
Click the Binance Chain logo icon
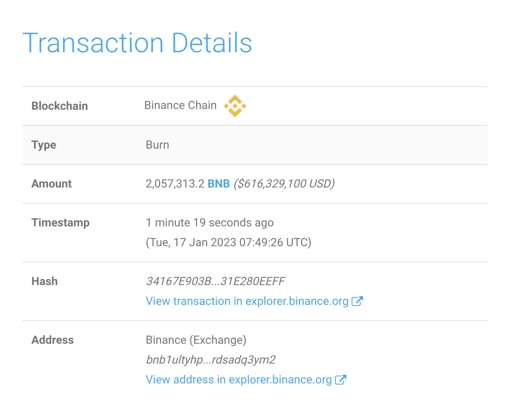tap(235, 106)
